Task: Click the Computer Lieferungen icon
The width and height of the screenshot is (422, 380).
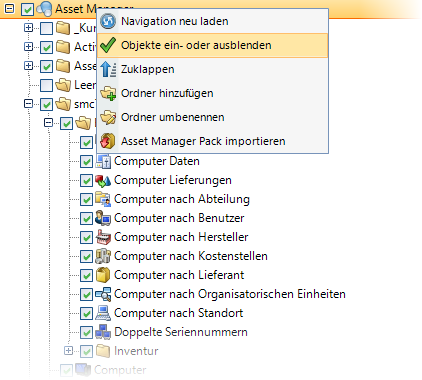Action: point(103,180)
